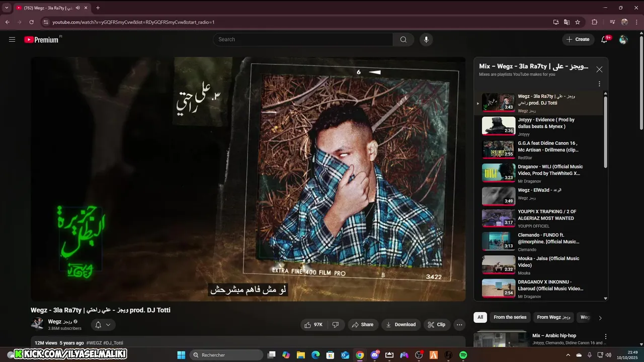Select the From Wegz filter chip
Screen dimensions: 644x362
[x=554, y=317]
